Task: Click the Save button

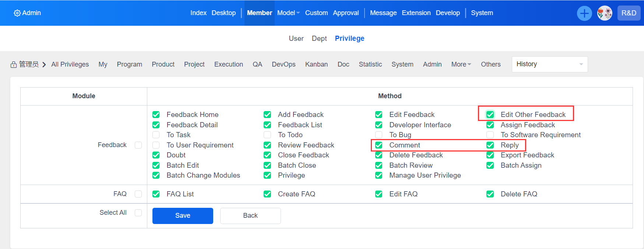Action: click(183, 216)
